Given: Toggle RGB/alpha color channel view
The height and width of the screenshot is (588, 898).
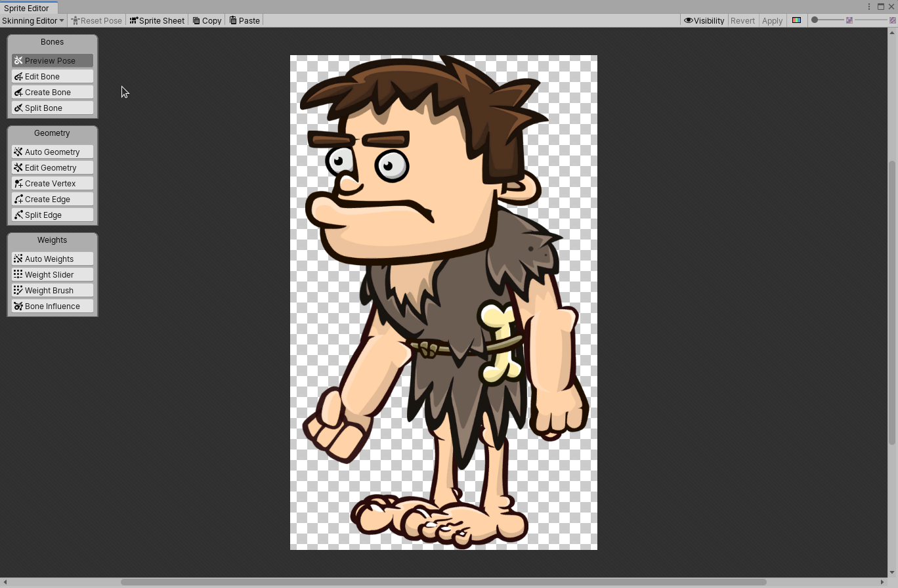Looking at the screenshot, I should (x=796, y=20).
